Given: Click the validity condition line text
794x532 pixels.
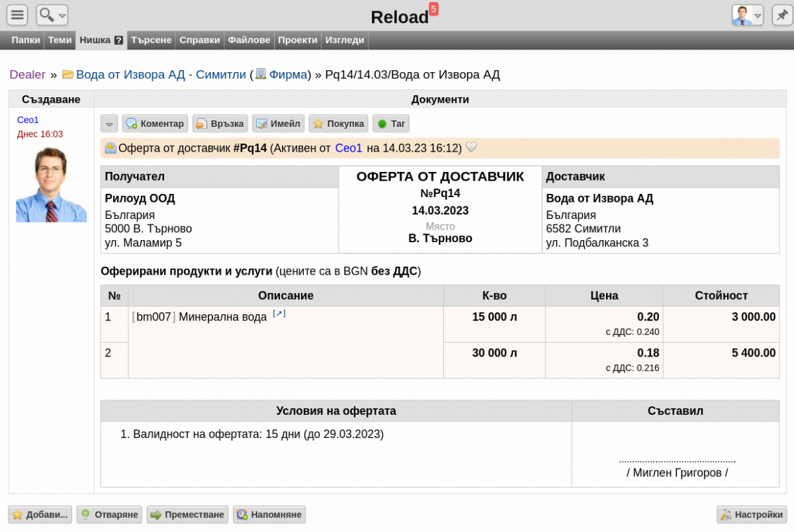Looking at the screenshot, I should [x=258, y=434].
